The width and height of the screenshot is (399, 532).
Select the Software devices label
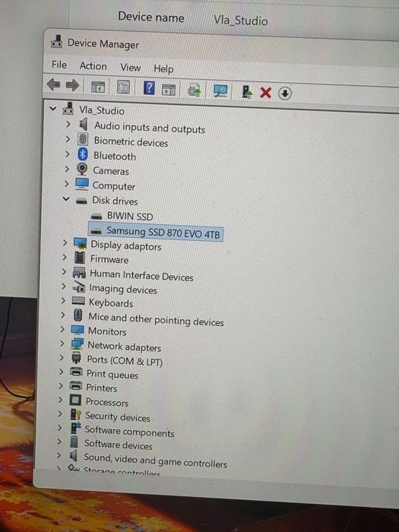coord(118,445)
